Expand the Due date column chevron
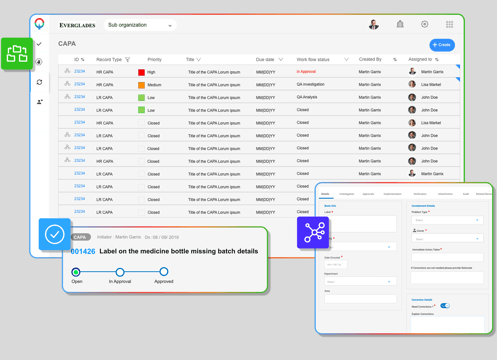Viewport: 497px width, 360px height. coord(281,59)
